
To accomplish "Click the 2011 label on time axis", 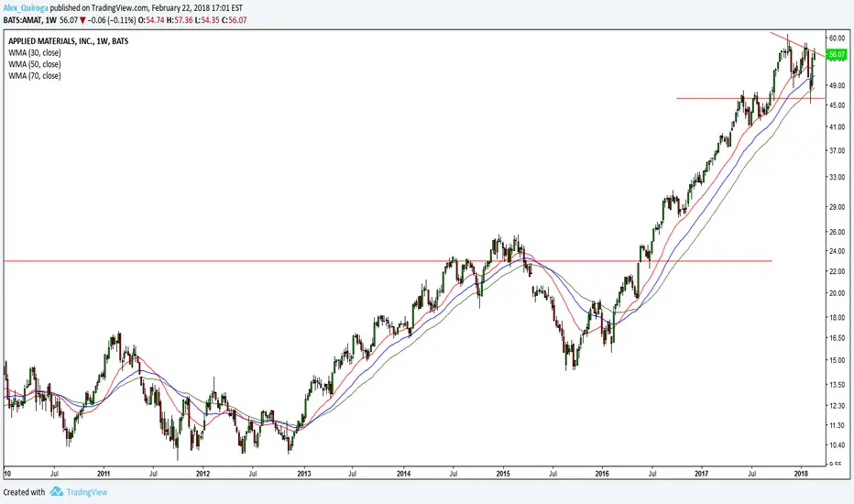I will [104, 474].
